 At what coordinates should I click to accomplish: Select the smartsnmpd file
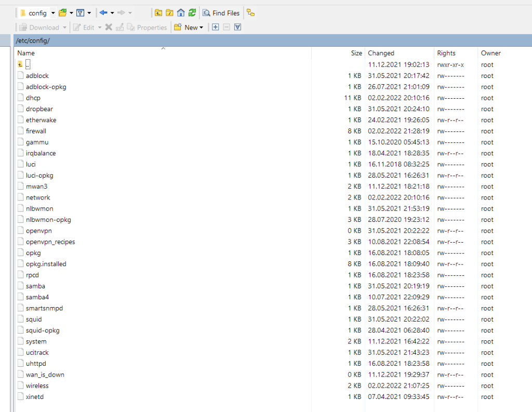pos(44,308)
